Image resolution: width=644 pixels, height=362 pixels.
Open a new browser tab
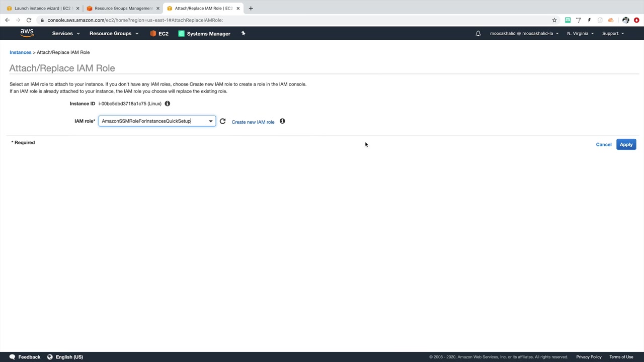tap(251, 8)
